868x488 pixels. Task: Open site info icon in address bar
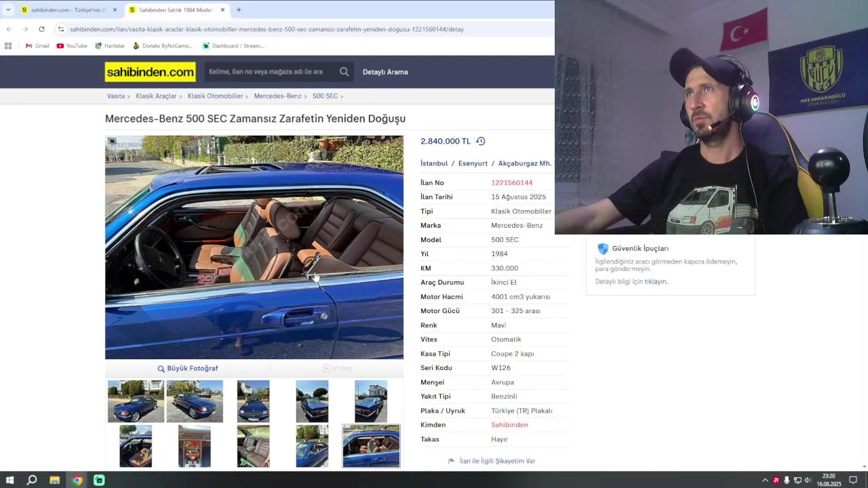coord(61,29)
